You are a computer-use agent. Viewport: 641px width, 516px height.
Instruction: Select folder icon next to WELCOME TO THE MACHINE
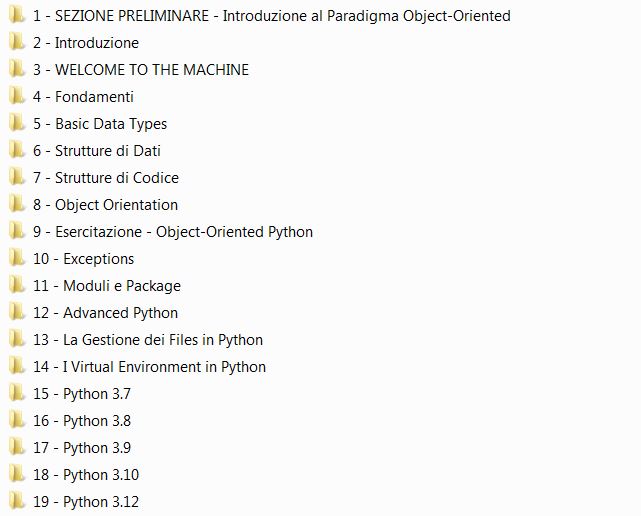pyautogui.click(x=16, y=69)
